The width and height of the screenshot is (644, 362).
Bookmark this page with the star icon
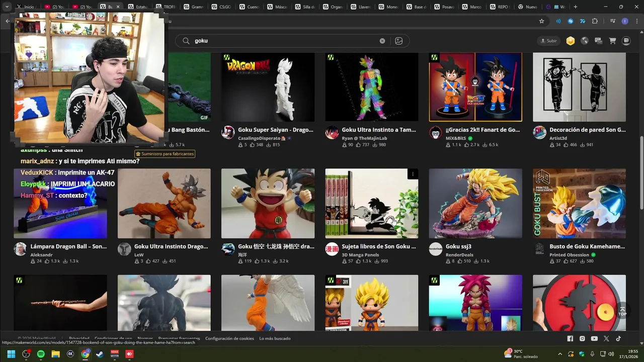pos(542,21)
